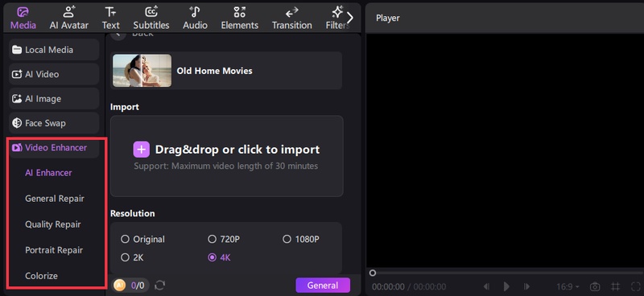The height and width of the screenshot is (296, 644).
Task: Click the Old Home Movies label
Action: point(214,71)
